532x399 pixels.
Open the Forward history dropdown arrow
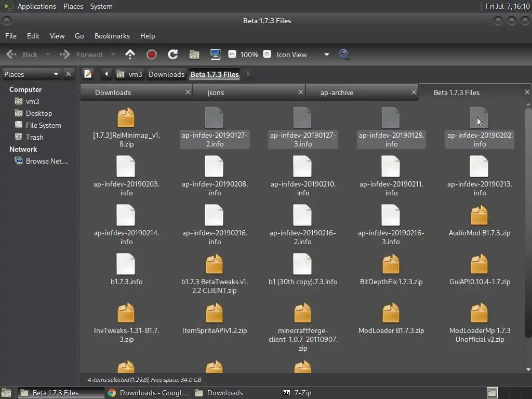pos(113,54)
